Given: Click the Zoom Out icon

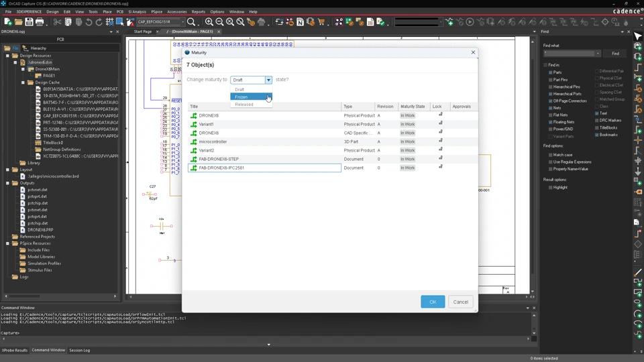Looking at the screenshot, I should [x=219, y=21].
